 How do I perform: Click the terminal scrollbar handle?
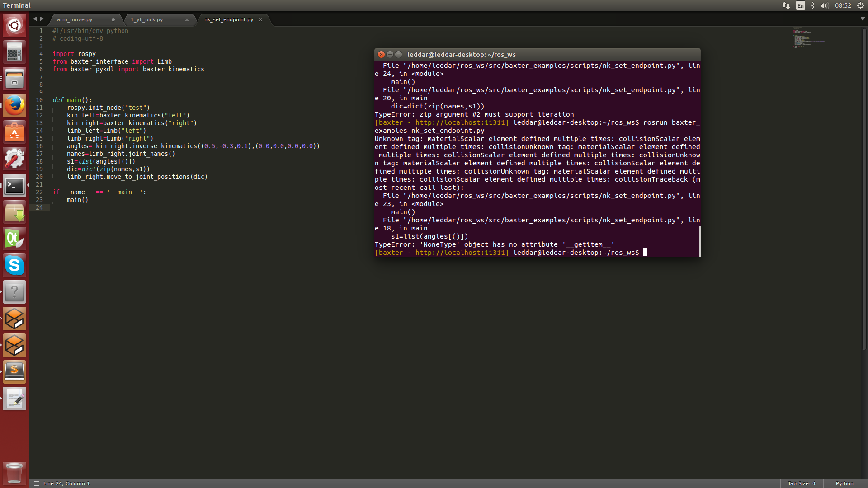click(x=700, y=241)
